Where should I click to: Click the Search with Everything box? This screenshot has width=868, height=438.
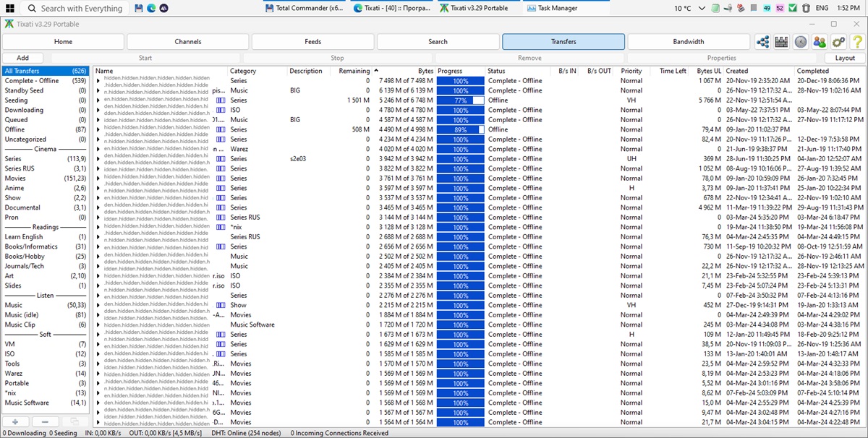coord(75,9)
